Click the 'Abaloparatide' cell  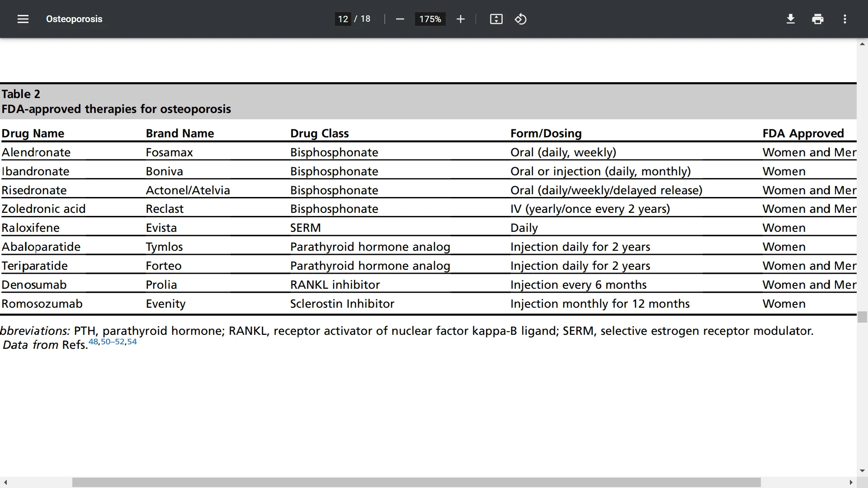41,247
